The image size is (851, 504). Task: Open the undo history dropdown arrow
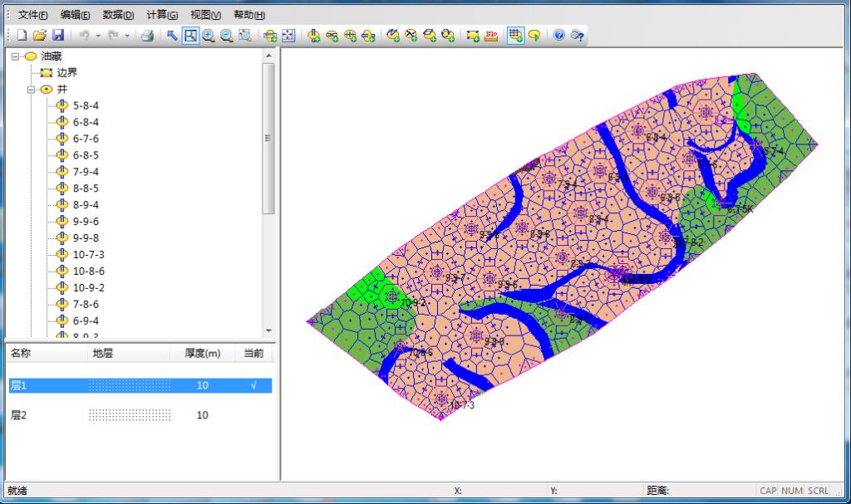click(98, 36)
